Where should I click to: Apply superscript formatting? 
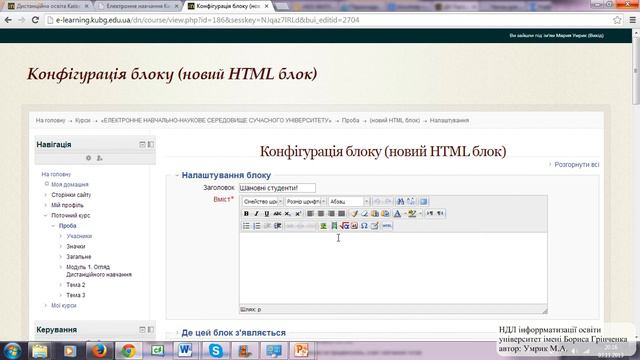(298, 213)
